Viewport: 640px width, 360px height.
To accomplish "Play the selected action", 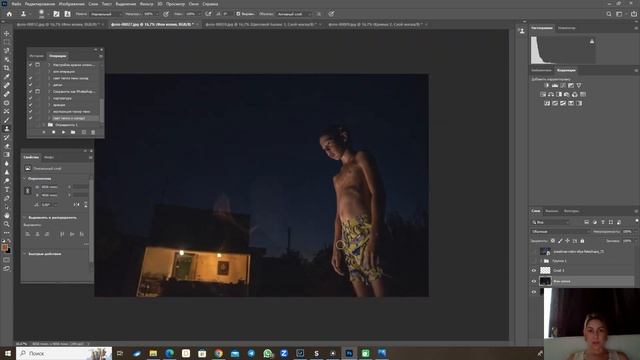I will (63, 132).
